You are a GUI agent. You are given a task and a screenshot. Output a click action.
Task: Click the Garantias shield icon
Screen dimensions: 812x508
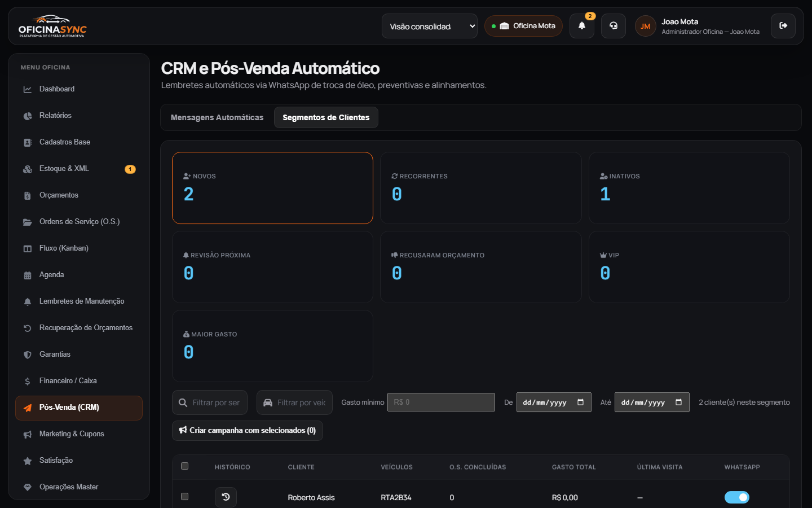tap(28, 354)
